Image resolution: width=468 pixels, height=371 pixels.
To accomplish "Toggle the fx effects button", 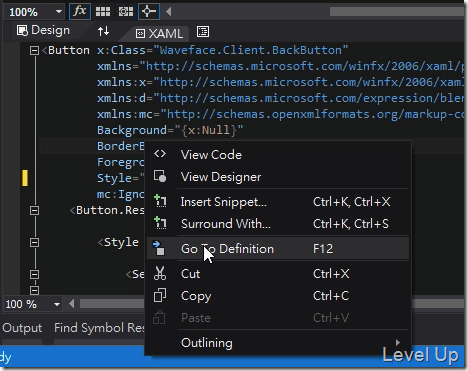I will [80, 12].
